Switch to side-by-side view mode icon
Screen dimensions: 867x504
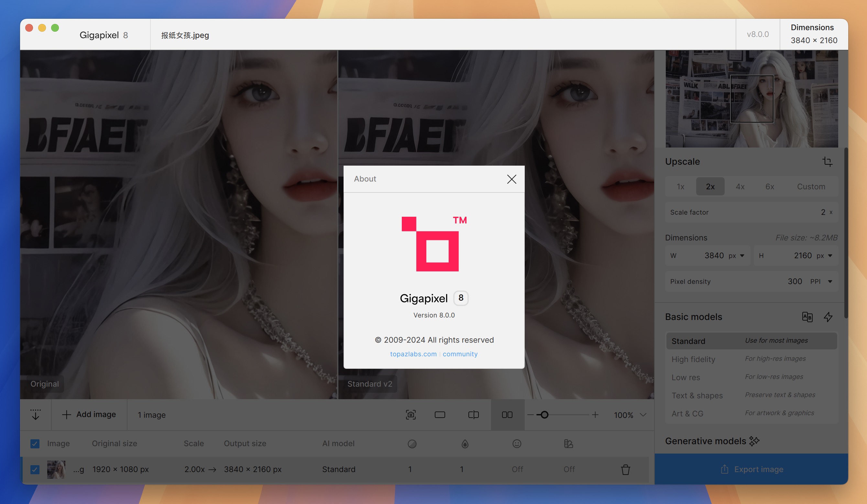pos(507,415)
